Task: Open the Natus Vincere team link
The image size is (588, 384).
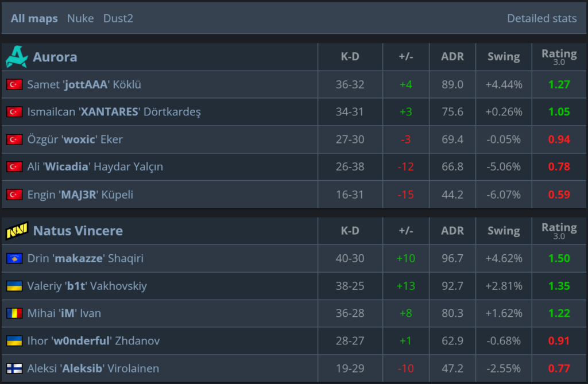Action: pos(78,231)
